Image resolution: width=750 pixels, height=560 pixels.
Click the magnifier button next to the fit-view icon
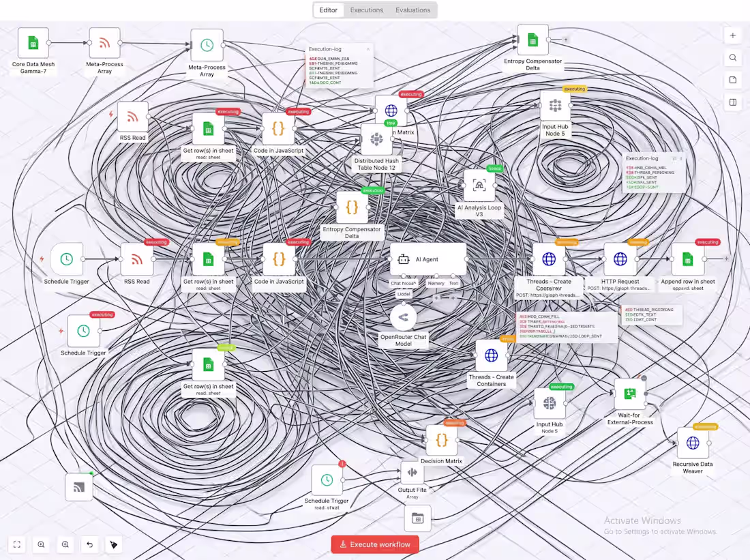pos(41,544)
